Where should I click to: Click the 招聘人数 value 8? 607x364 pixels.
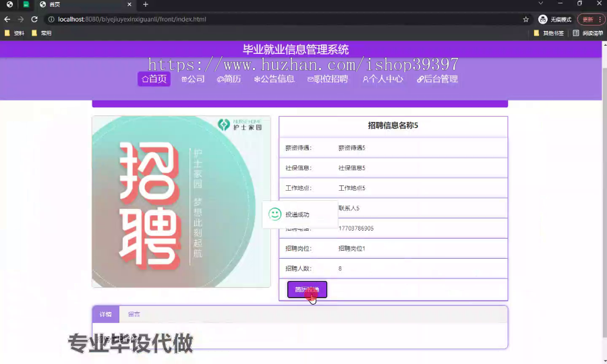click(340, 268)
